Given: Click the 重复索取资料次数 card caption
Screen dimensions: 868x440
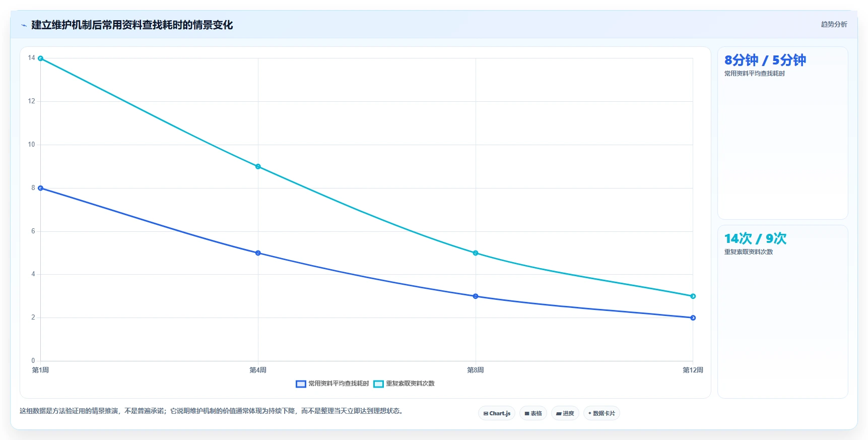Looking at the screenshot, I should point(749,252).
